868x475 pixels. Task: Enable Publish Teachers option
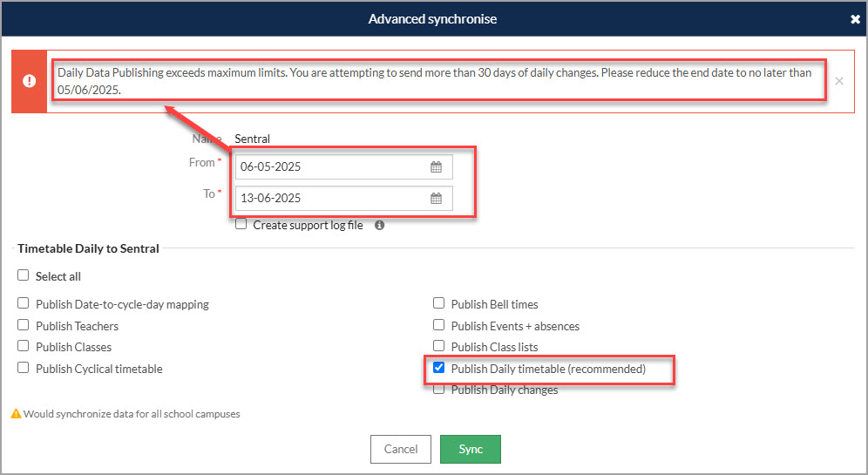[24, 325]
